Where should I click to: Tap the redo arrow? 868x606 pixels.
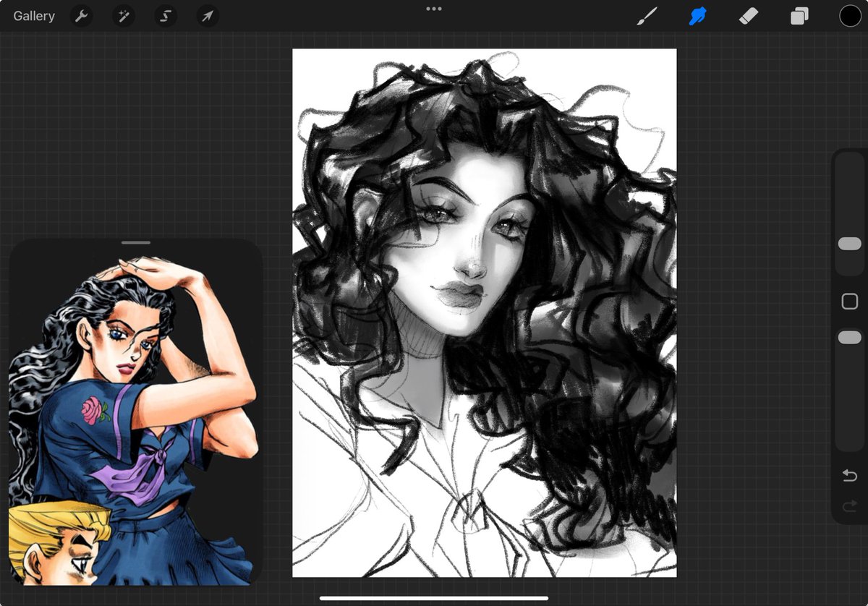coord(848,506)
